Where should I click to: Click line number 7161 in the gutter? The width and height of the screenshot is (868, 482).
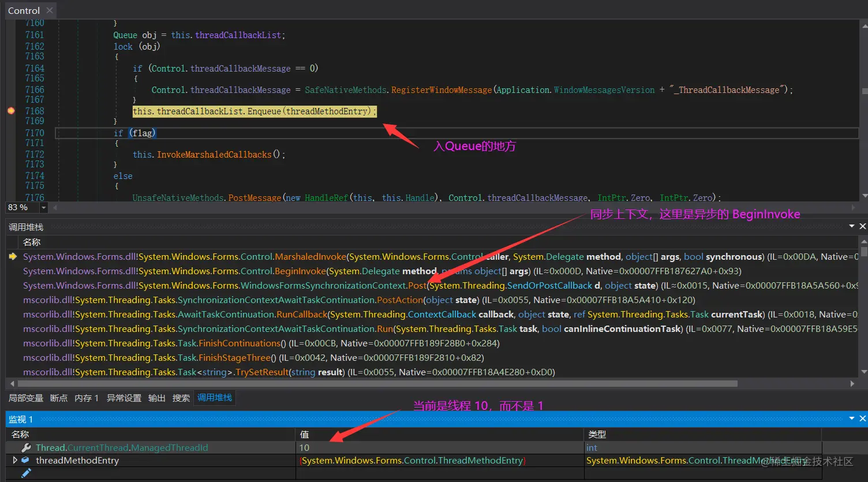tap(34, 35)
